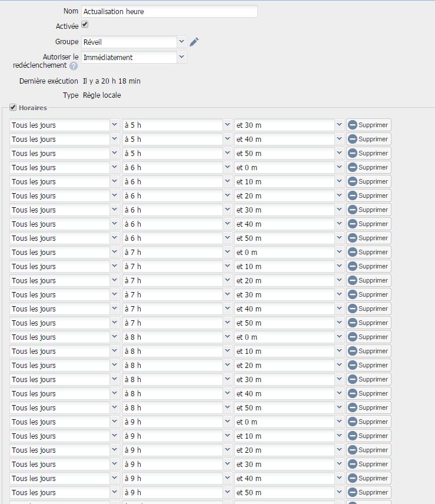Click the minus icon for 7 h 20 m
Image resolution: width=435 pixels, height=504 pixels.
coord(353,280)
